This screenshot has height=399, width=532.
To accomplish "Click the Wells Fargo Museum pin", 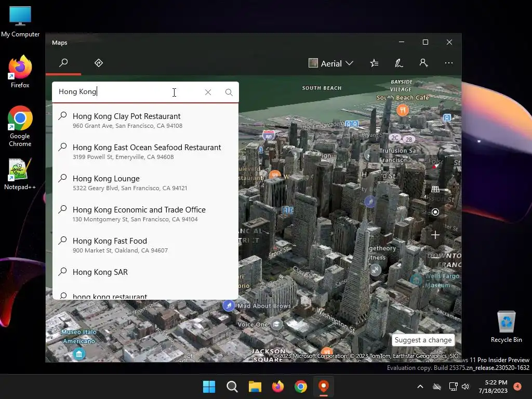I will coord(416,280).
